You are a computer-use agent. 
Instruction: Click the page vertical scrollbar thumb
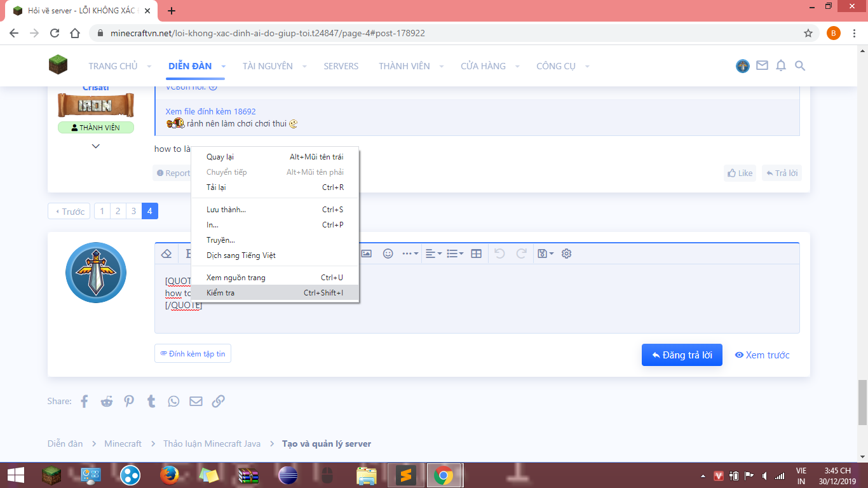pyautogui.click(x=862, y=403)
